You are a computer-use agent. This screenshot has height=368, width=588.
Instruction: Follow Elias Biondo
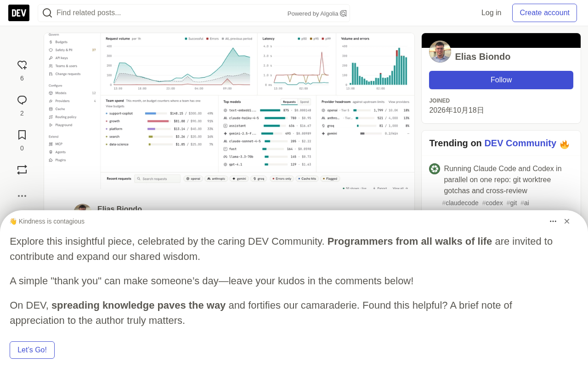coord(501,80)
